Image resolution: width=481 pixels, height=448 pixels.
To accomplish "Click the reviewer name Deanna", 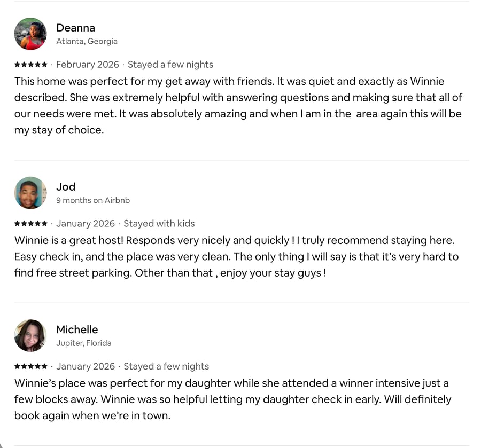I will coord(75,28).
